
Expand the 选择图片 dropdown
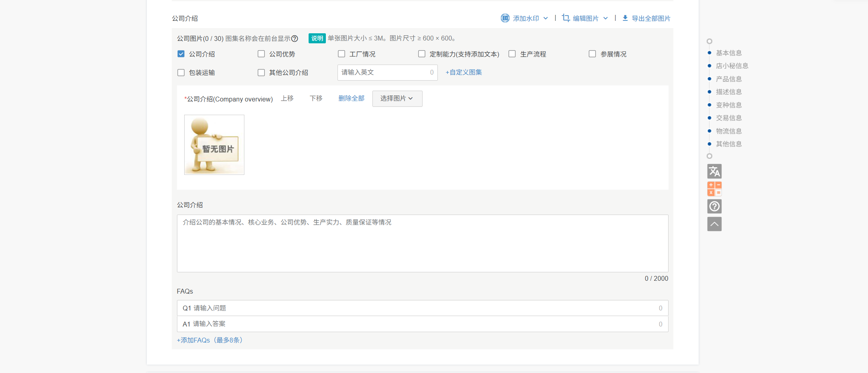(397, 99)
